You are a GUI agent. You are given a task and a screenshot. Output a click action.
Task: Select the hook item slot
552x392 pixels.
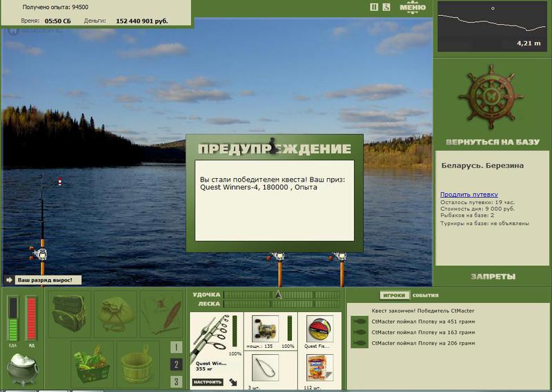[265, 368]
